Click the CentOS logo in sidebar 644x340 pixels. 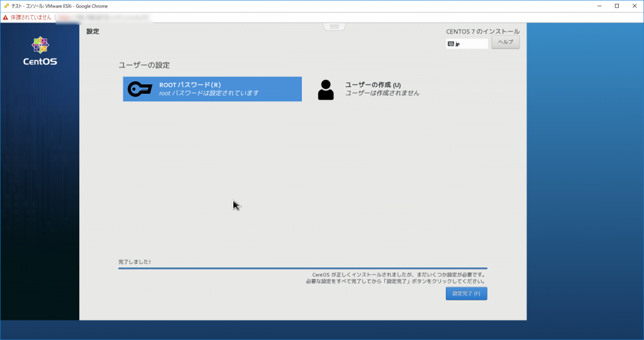(x=40, y=51)
